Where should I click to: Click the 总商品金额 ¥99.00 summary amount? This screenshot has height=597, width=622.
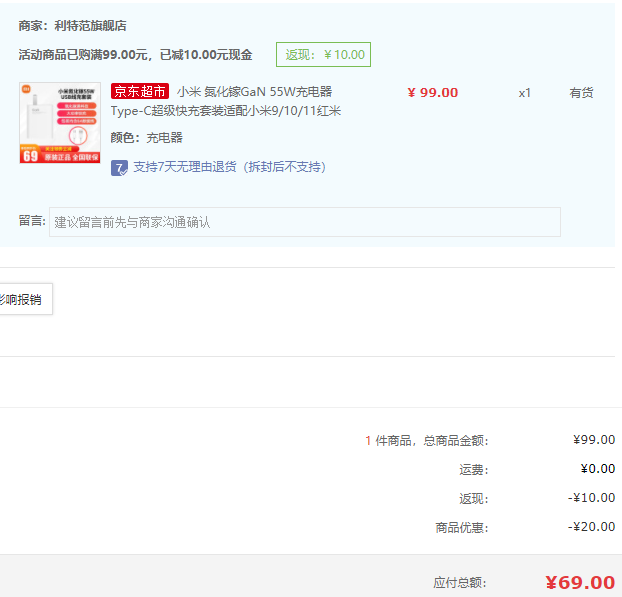click(594, 440)
